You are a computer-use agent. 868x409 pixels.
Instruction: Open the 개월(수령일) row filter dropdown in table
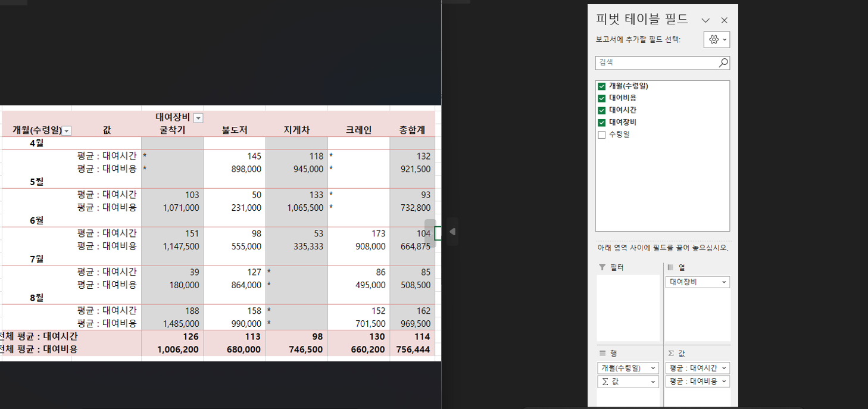[x=67, y=131]
